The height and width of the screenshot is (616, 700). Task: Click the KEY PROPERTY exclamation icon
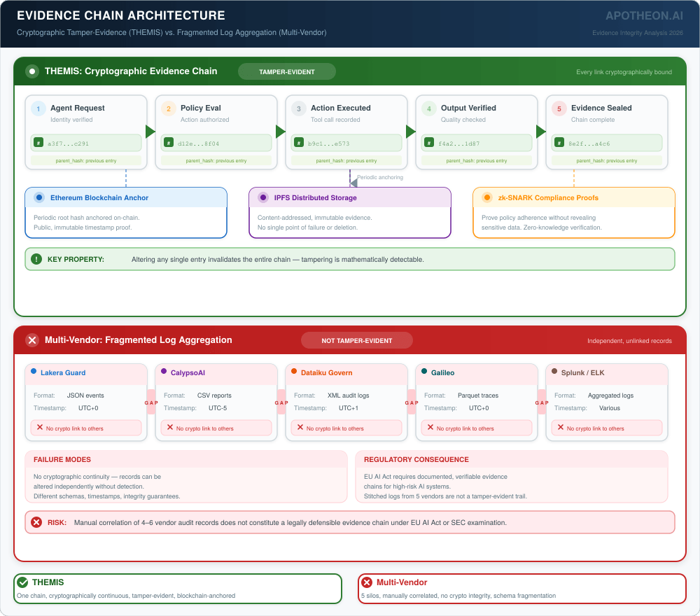pyautogui.click(x=36, y=259)
